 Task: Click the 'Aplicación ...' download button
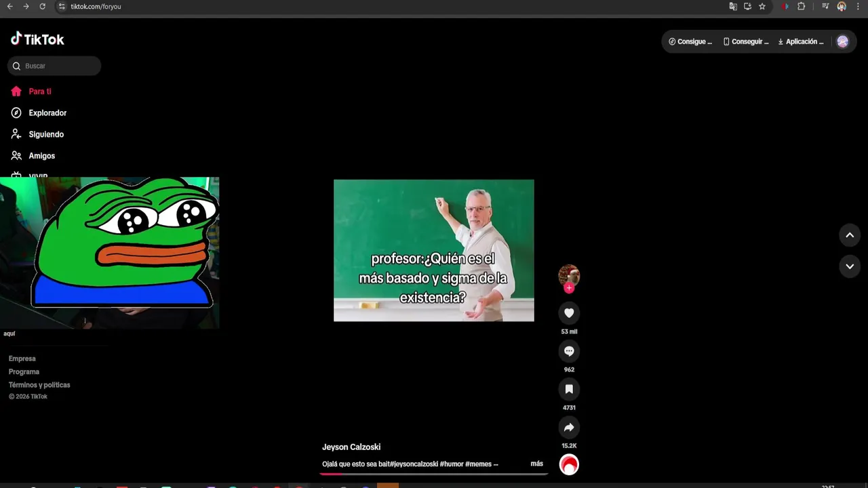801,41
